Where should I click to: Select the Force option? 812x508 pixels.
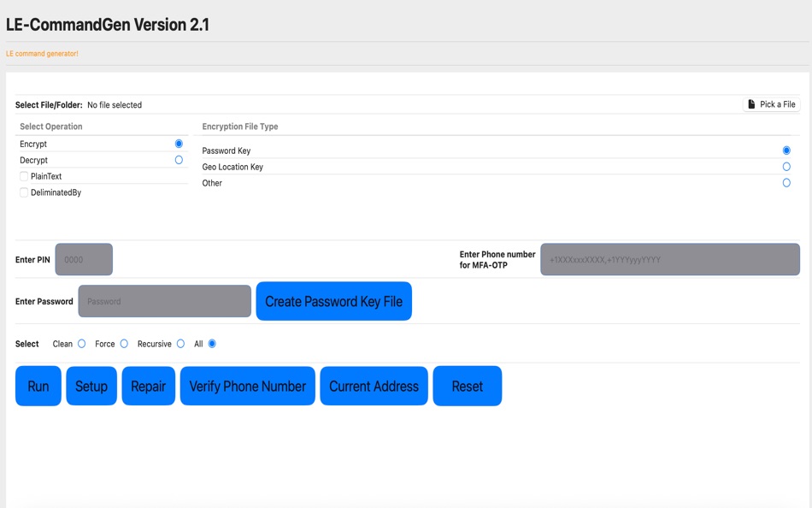coord(123,343)
